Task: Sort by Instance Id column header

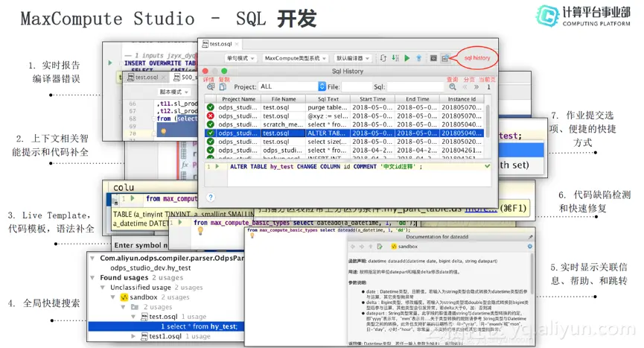Action: [x=462, y=99]
